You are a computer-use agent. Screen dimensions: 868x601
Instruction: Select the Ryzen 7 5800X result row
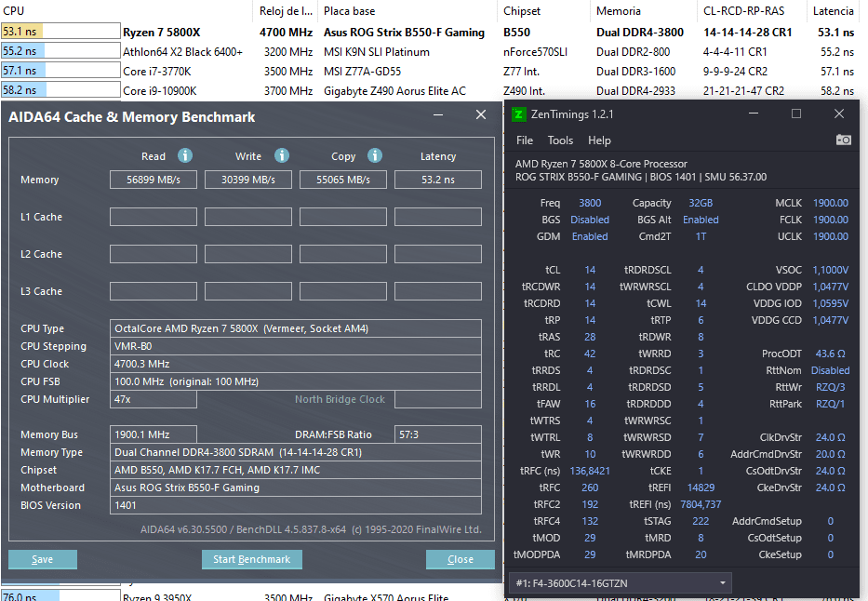pos(430,33)
